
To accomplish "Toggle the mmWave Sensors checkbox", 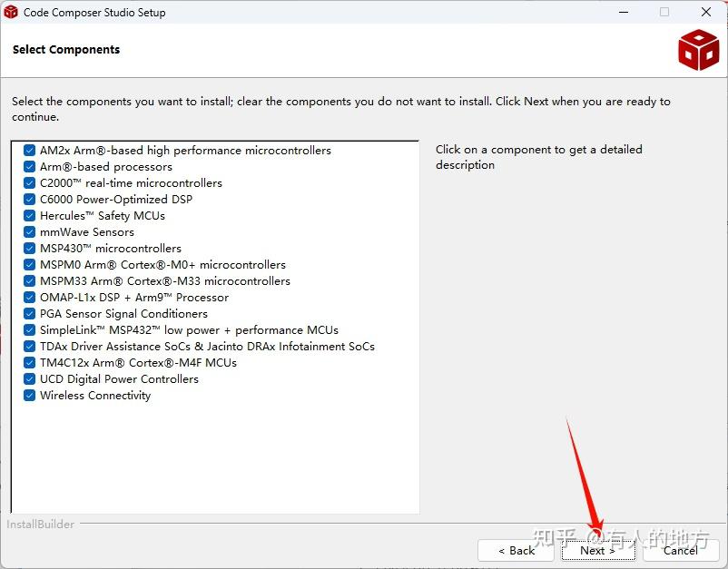I will click(x=29, y=232).
